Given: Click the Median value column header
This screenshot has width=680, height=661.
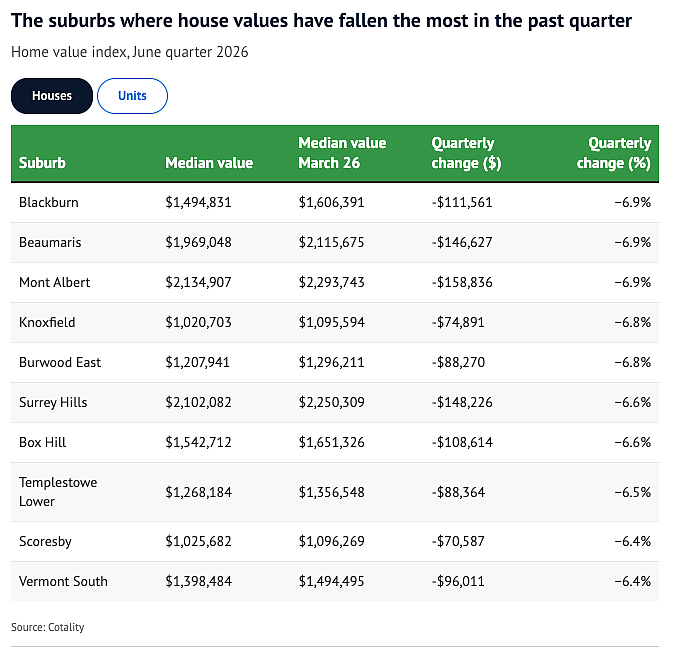Looking at the screenshot, I should point(209,163).
